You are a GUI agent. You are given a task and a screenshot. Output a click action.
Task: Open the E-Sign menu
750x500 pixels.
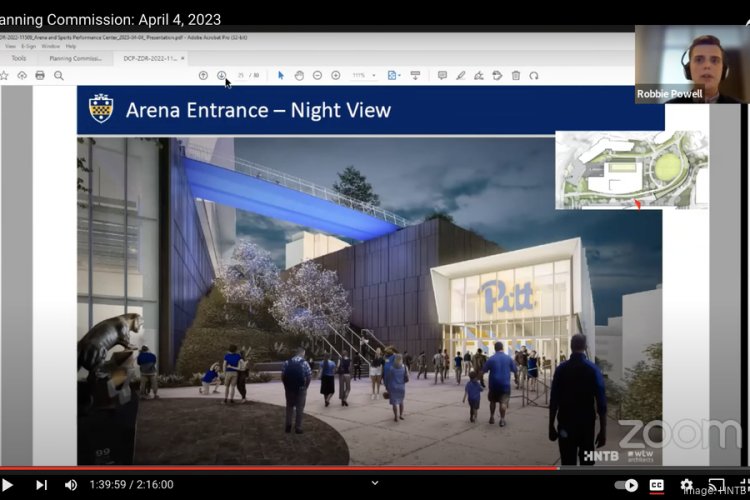(28, 46)
